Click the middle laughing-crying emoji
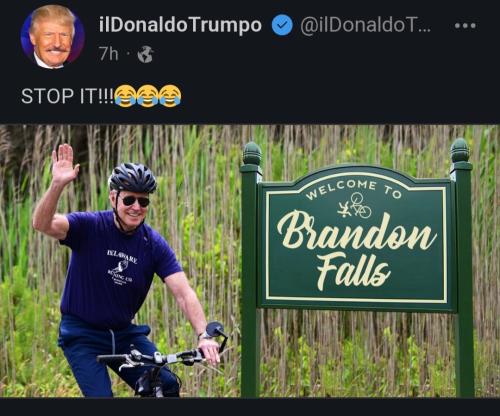The width and height of the screenshot is (500, 416). pos(148,96)
